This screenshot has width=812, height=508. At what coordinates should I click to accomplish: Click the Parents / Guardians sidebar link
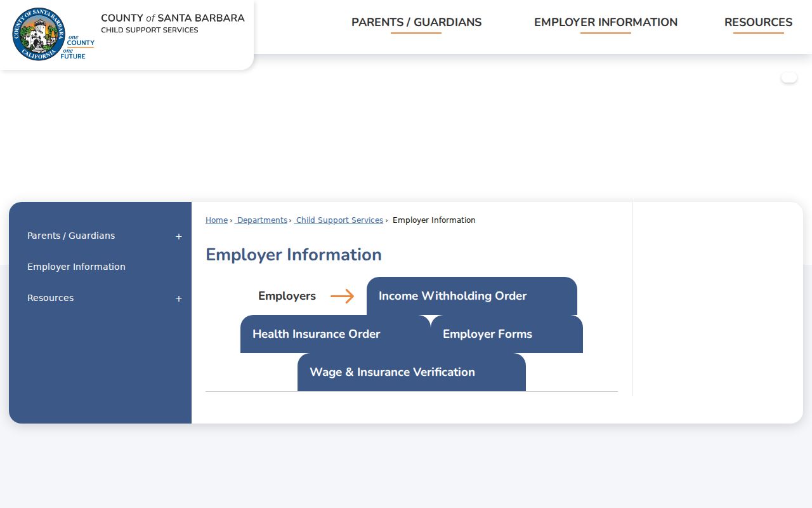(71, 236)
